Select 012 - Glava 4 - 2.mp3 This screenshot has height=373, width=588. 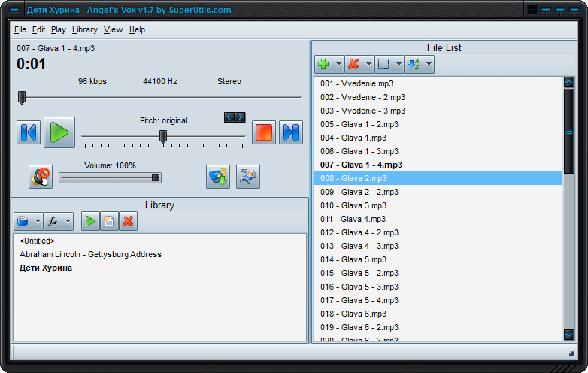coord(438,232)
